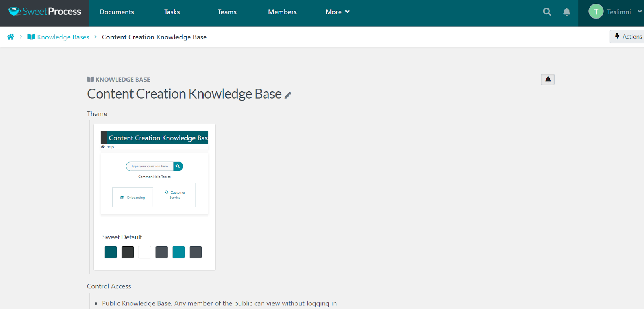Viewport: 644px width, 309px height.
Task: Open the Tasks menu item
Action: click(x=172, y=12)
